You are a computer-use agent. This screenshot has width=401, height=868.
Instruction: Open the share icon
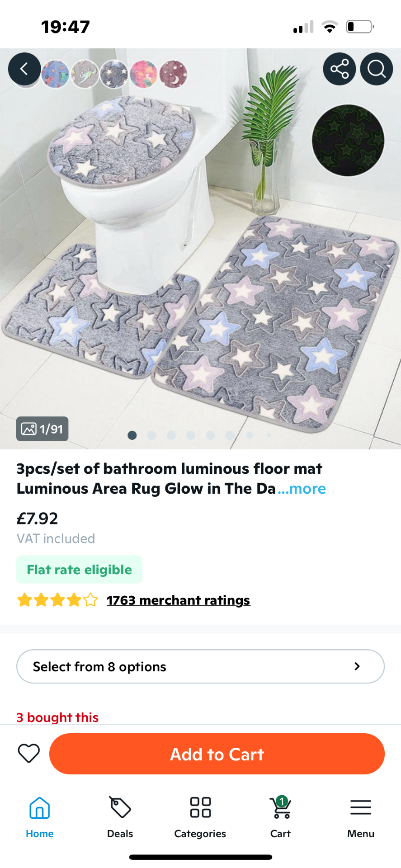tap(340, 69)
